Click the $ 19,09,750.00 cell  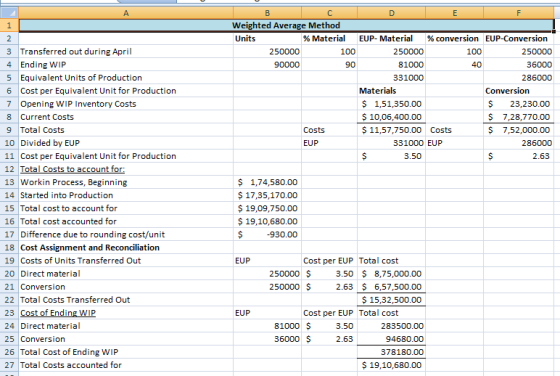coord(268,208)
